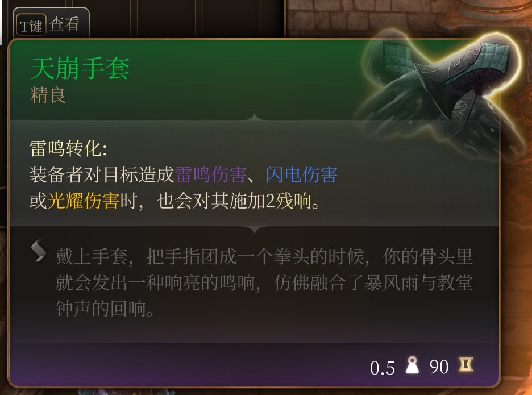This screenshot has height=395, width=532.
Task: Click the 90 gold price value
Action: (x=439, y=367)
